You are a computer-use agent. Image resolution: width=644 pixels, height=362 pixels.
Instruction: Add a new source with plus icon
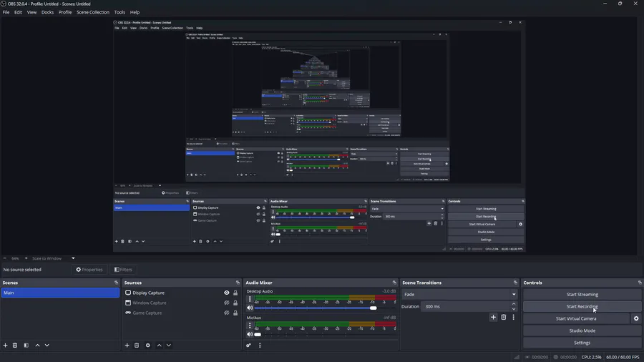point(127,345)
